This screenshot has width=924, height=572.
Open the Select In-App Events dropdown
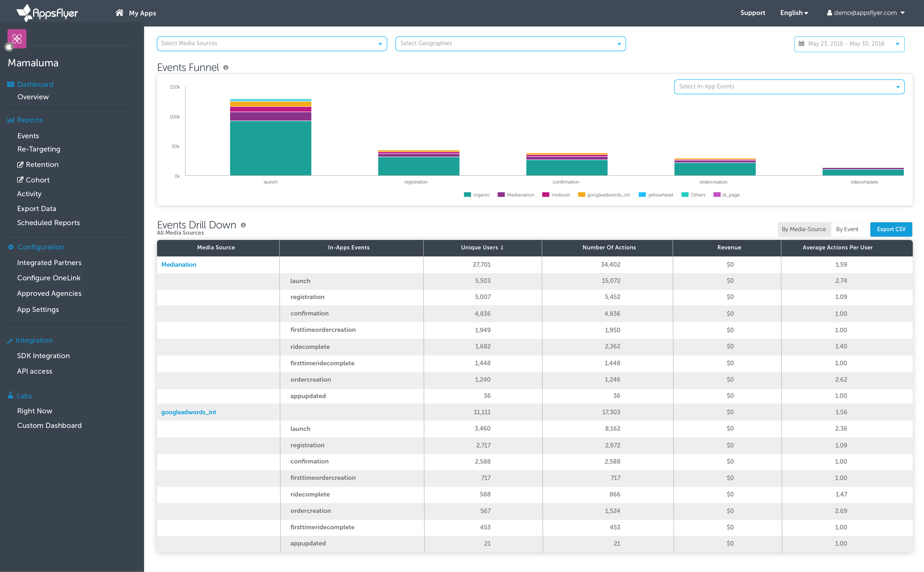tap(789, 87)
